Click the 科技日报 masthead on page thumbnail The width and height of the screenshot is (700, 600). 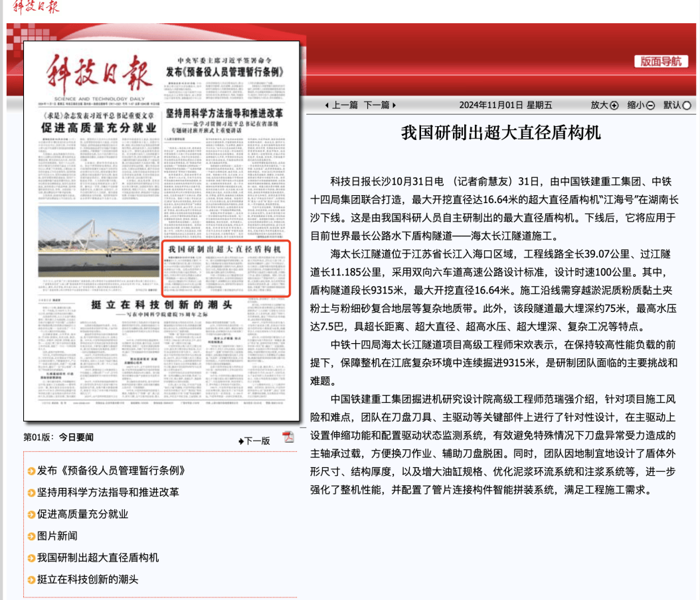pyautogui.click(x=99, y=74)
